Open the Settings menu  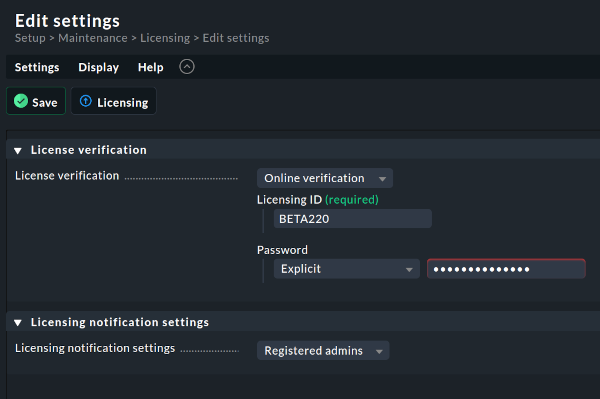pyautogui.click(x=37, y=67)
